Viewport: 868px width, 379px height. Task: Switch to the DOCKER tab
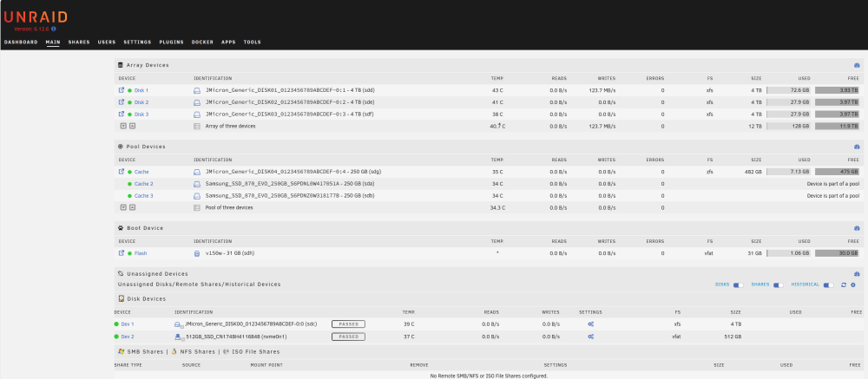coord(202,42)
